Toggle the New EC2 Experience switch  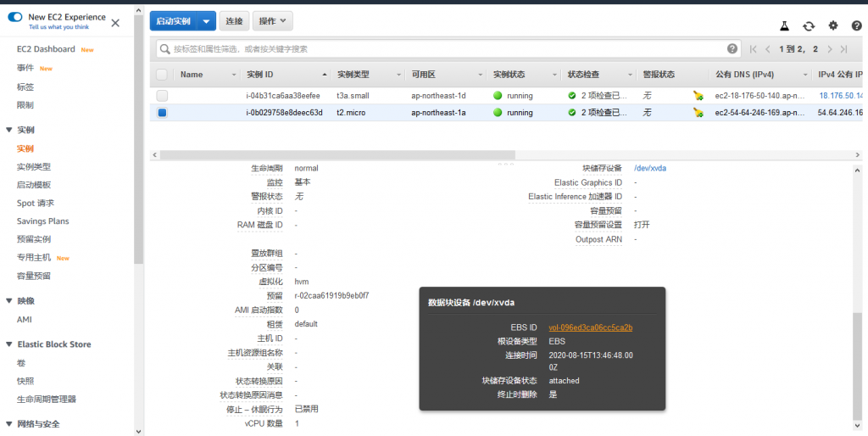[15, 17]
